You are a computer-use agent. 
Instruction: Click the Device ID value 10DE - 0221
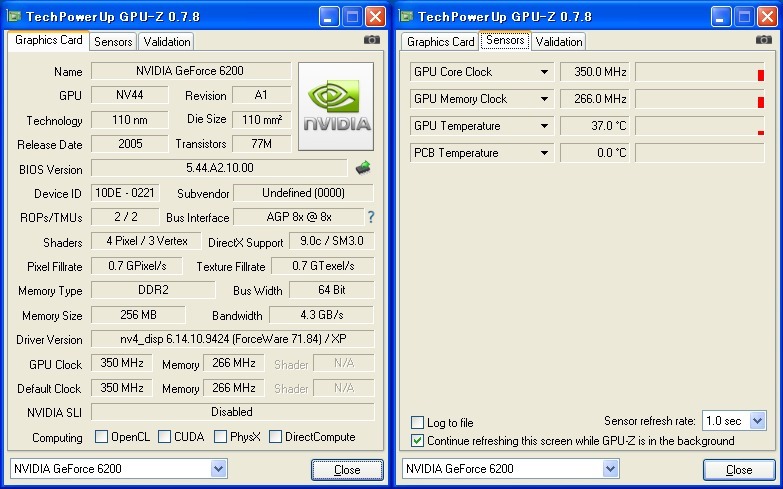(125, 193)
